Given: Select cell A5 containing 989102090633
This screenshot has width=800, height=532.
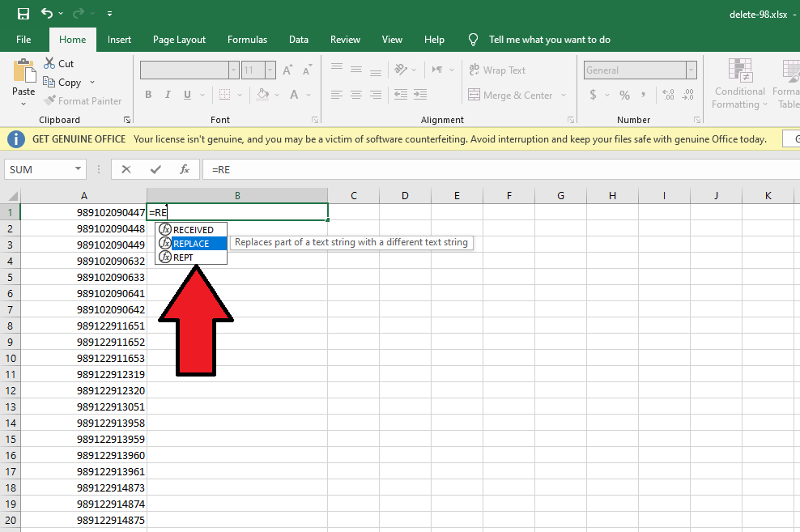Looking at the screenshot, I should pyautogui.click(x=83, y=277).
